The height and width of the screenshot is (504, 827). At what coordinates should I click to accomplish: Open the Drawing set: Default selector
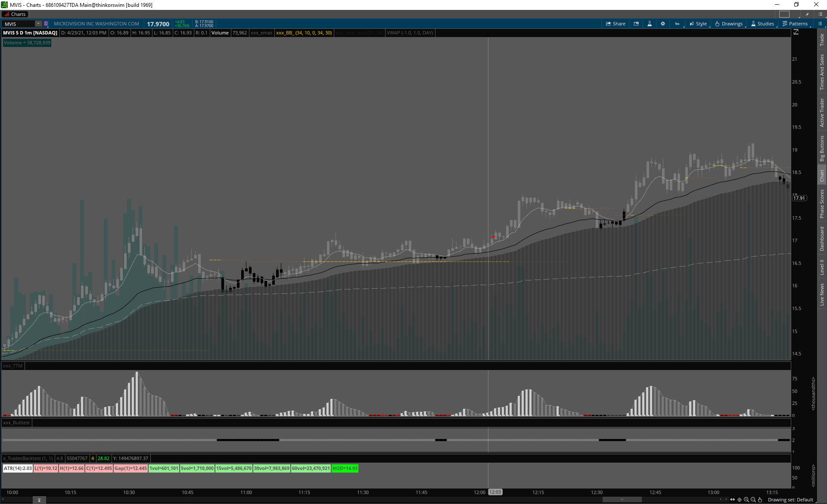click(x=790, y=500)
